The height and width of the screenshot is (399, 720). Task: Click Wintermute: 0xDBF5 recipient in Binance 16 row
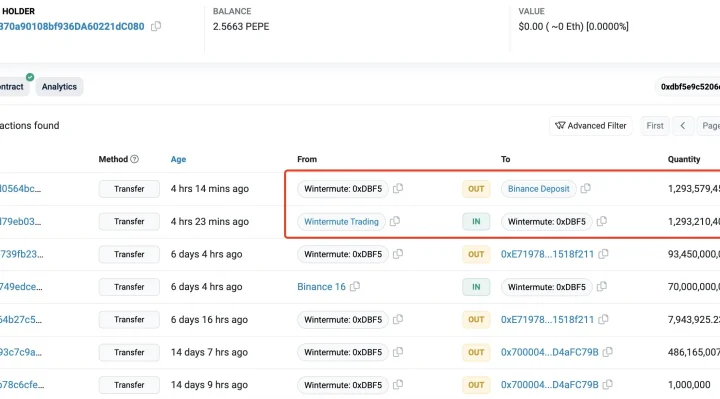point(547,287)
